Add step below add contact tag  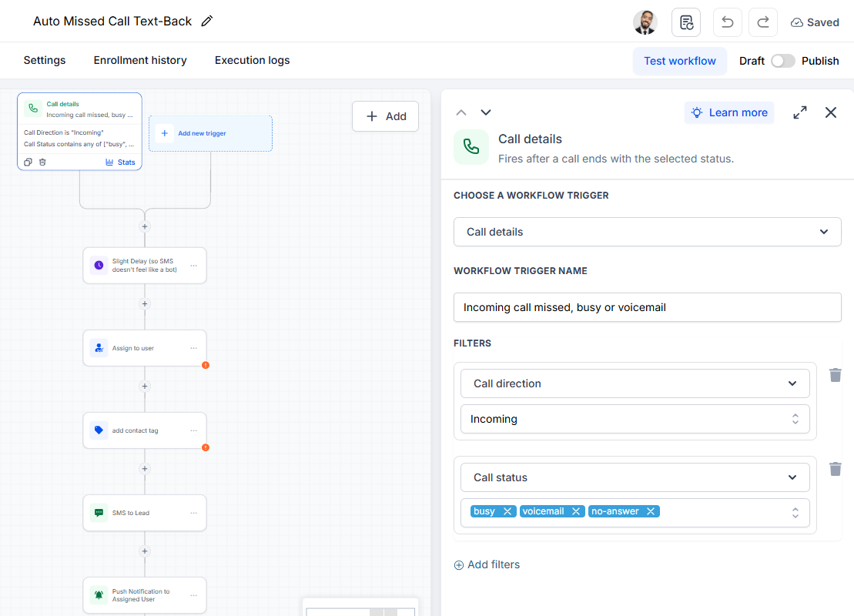(x=144, y=468)
